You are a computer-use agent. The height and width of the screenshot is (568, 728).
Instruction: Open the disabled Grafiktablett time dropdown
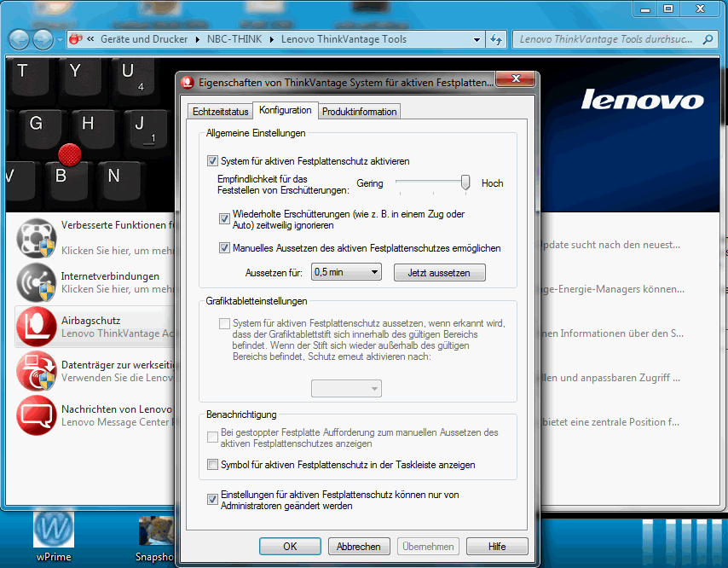pos(346,389)
